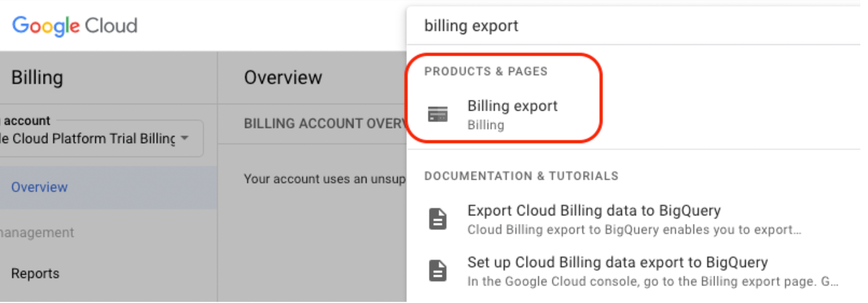Open Set up Cloud Billing data export doc

click(x=617, y=262)
